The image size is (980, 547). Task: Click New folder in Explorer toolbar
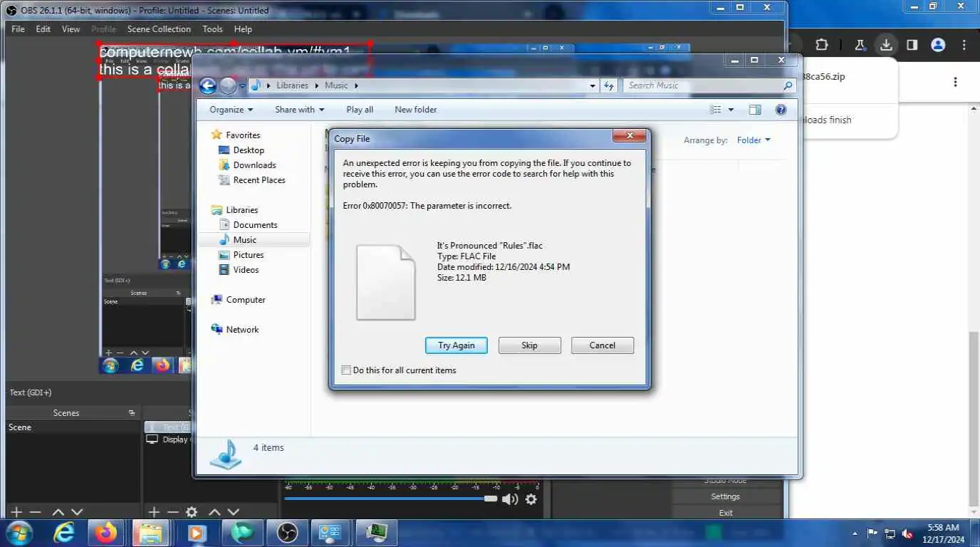[x=415, y=110]
